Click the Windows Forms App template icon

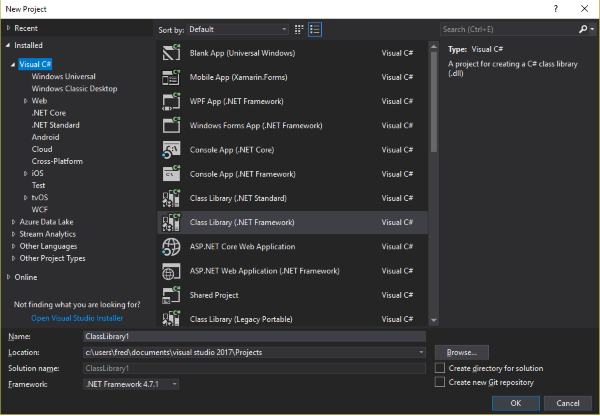171,126
